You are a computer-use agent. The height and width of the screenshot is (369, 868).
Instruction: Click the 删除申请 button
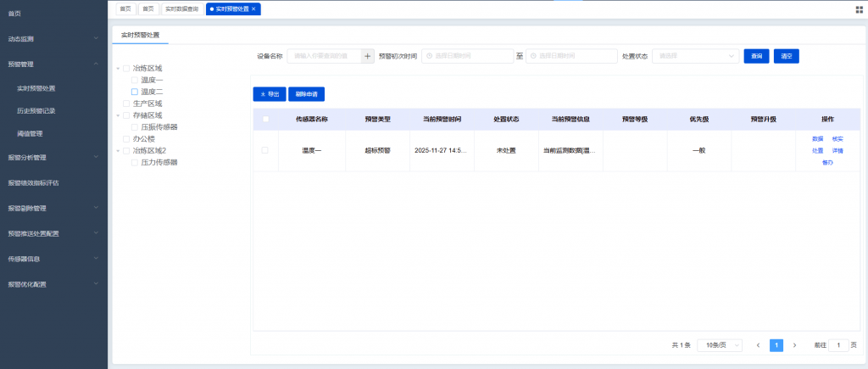[x=309, y=94]
